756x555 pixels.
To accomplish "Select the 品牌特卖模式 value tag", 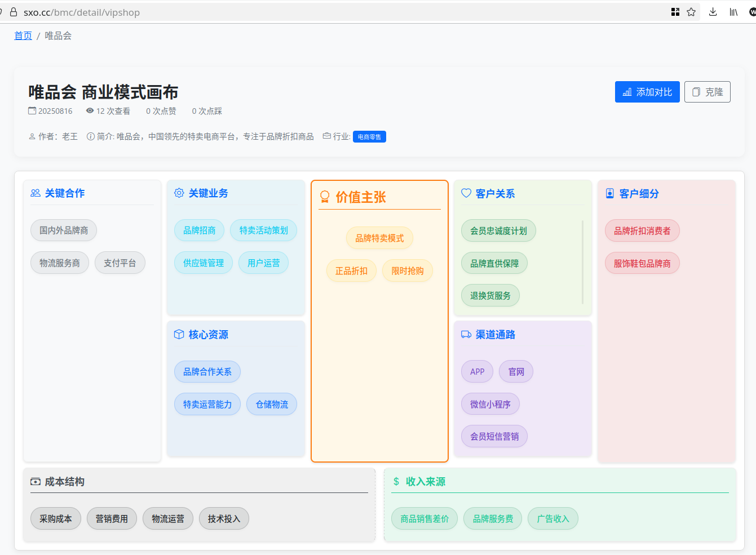I will pos(379,238).
